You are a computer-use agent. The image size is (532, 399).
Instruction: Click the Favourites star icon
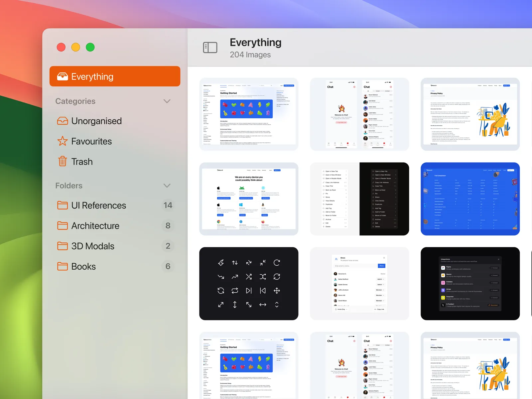[63, 141]
